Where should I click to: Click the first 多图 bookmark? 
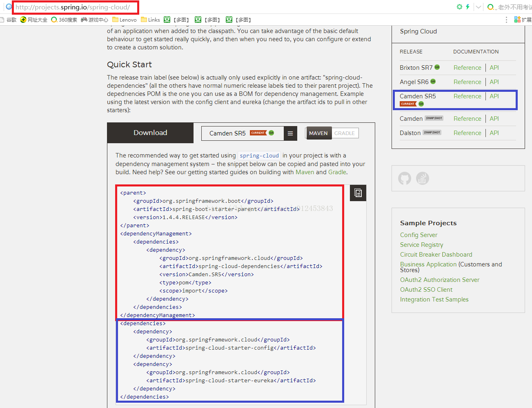(x=176, y=20)
